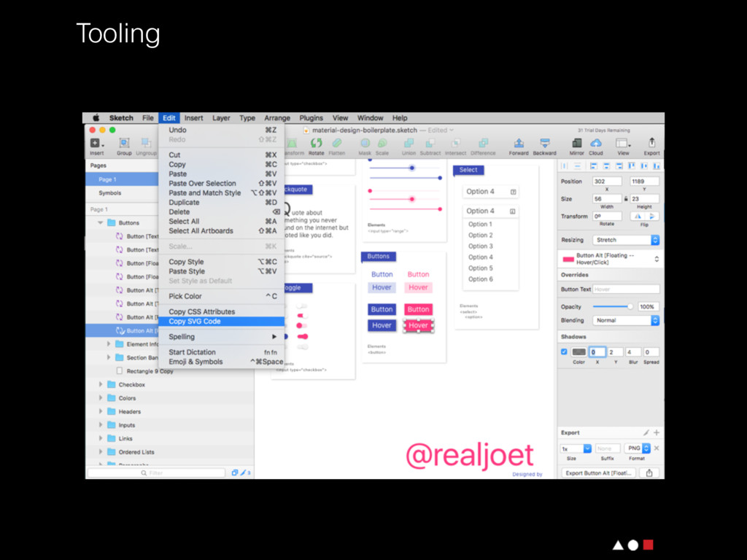
Task: Click the Flatten toolbar icon
Action: pos(337,143)
